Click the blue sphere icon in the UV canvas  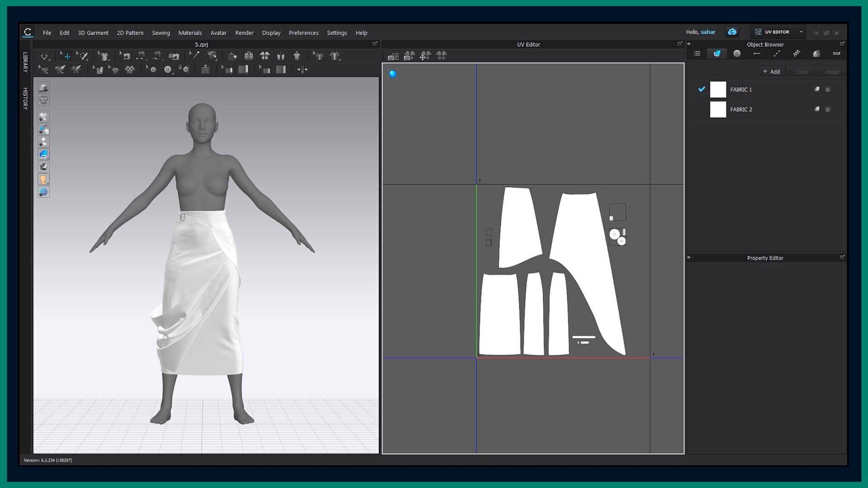(x=393, y=74)
